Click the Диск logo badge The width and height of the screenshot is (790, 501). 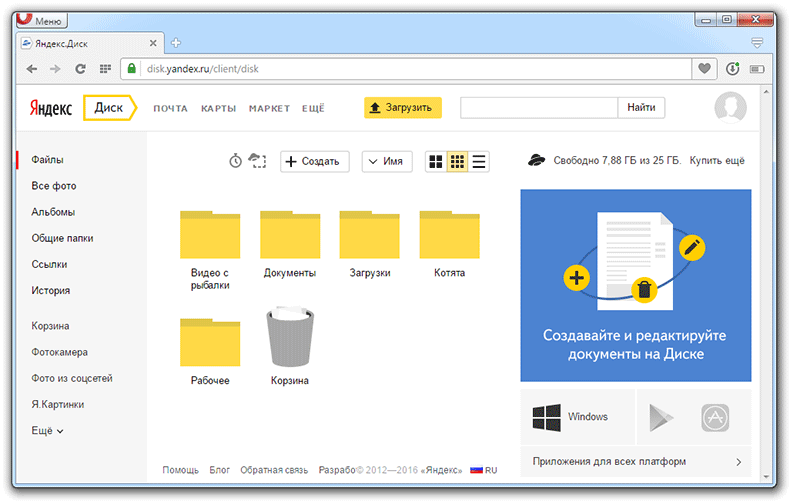point(109,108)
